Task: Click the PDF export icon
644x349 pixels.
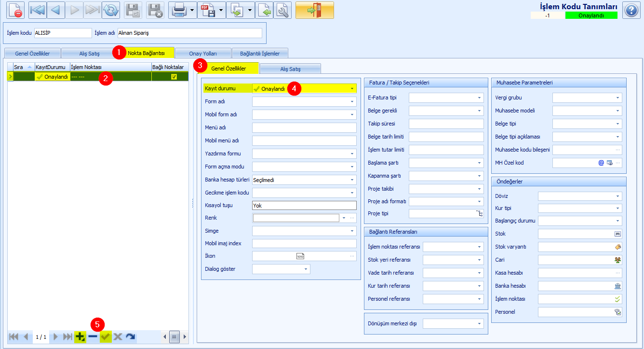Action: [x=208, y=10]
